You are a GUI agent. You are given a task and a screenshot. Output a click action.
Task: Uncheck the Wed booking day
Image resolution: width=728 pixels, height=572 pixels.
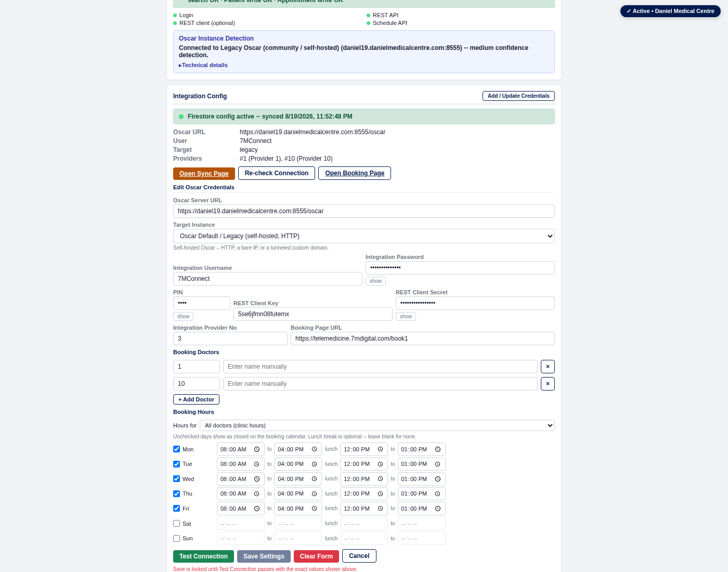pyautogui.click(x=177, y=479)
